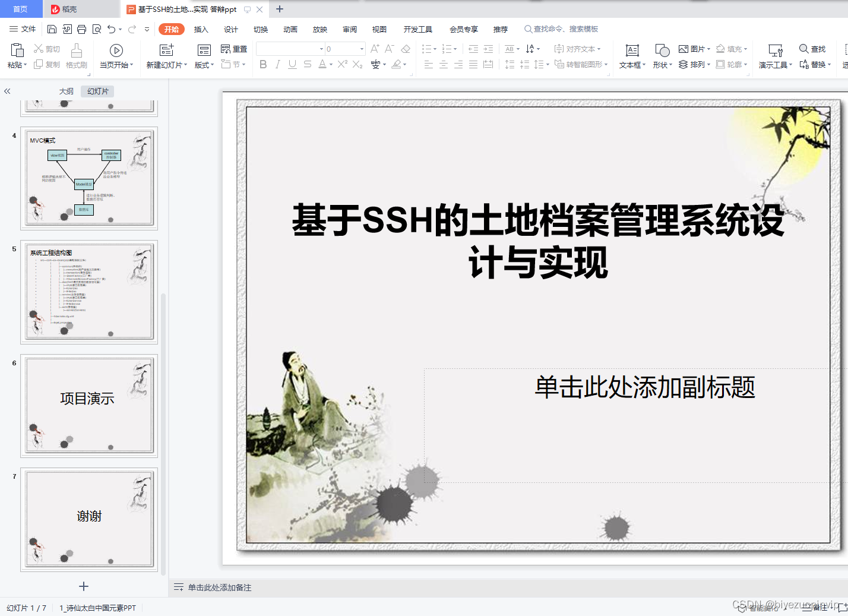The width and height of the screenshot is (848, 616).
Task: Click the notes area 单击此处添加备注
Action: (220, 587)
